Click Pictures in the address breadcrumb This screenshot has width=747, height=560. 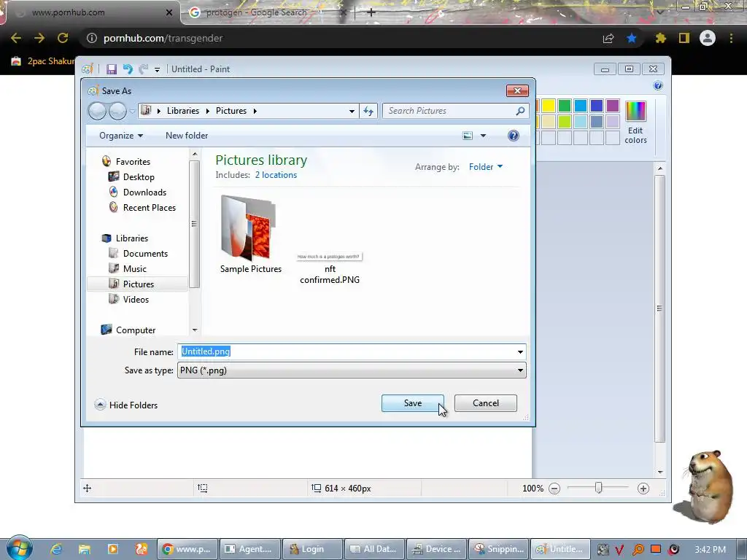pyautogui.click(x=231, y=111)
